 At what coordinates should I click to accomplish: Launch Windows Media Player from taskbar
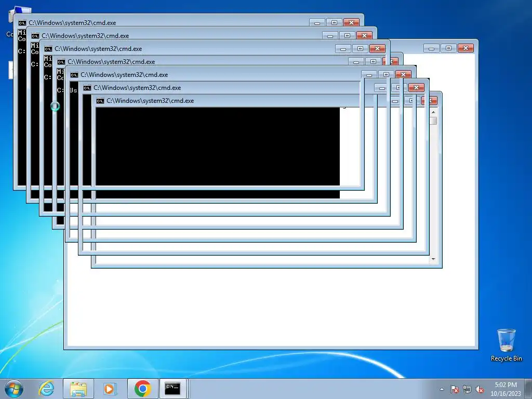click(110, 389)
